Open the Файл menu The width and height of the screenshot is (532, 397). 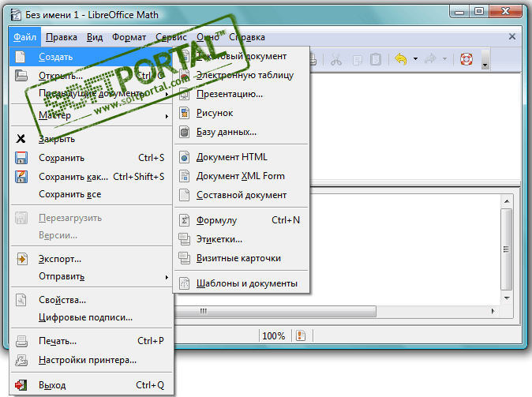pyautogui.click(x=24, y=37)
